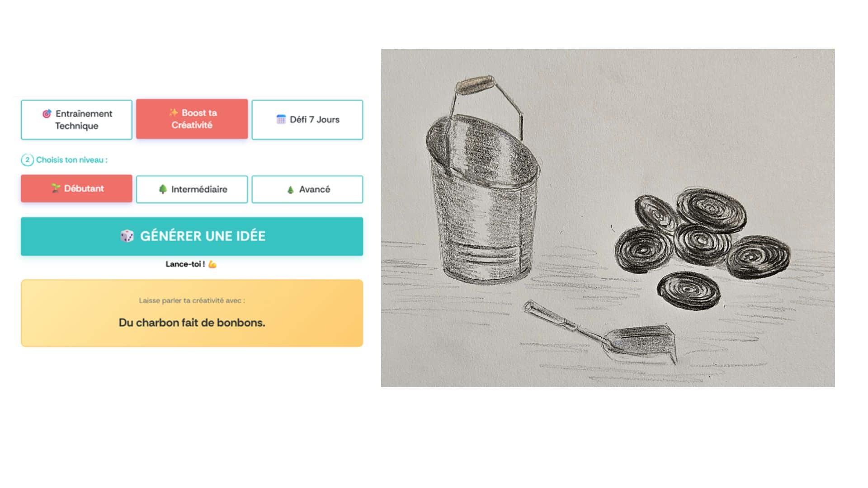Click the step 2 circled number
868x488 pixels.
click(27, 160)
